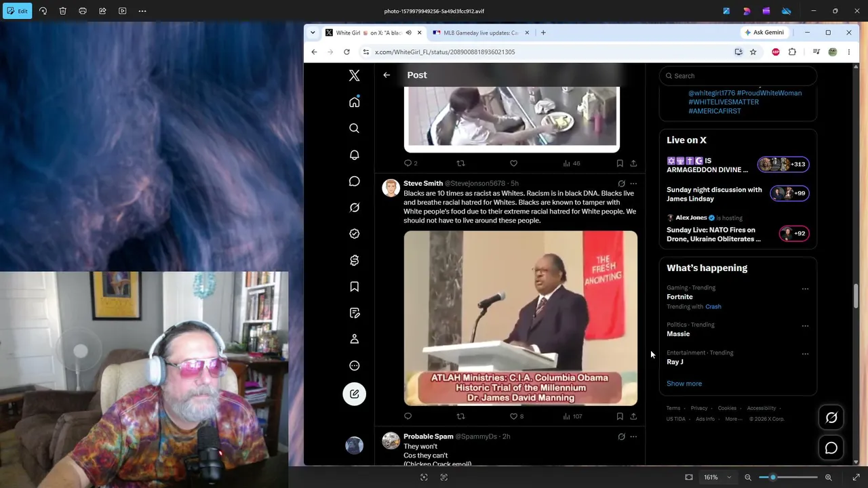Delete the photo with trash icon
This screenshot has width=868, height=488.
(62, 11)
